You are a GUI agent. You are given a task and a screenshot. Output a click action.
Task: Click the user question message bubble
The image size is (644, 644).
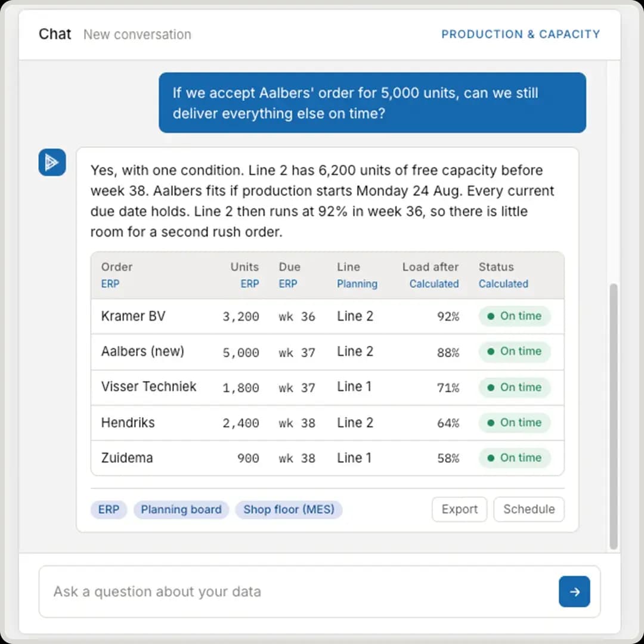[372, 103]
